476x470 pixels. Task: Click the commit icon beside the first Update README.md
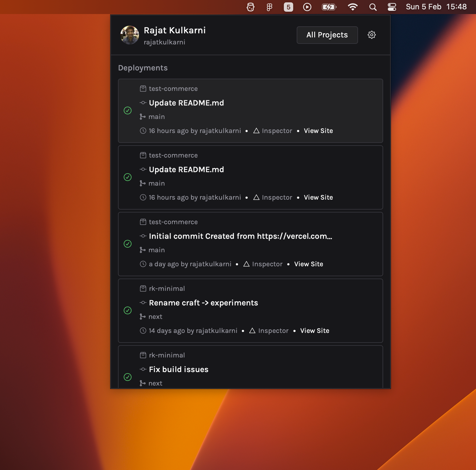[143, 103]
